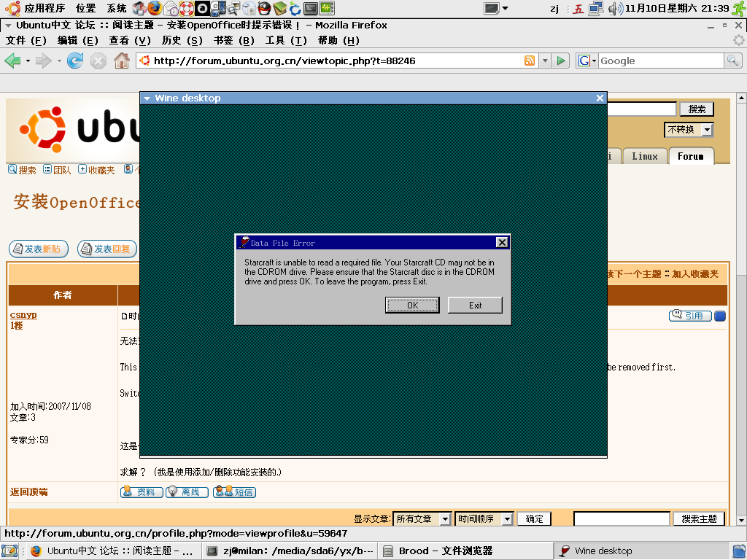This screenshot has width=747, height=560.
Task: Open Evolution mail launcher in top panel
Action: pos(171,8)
